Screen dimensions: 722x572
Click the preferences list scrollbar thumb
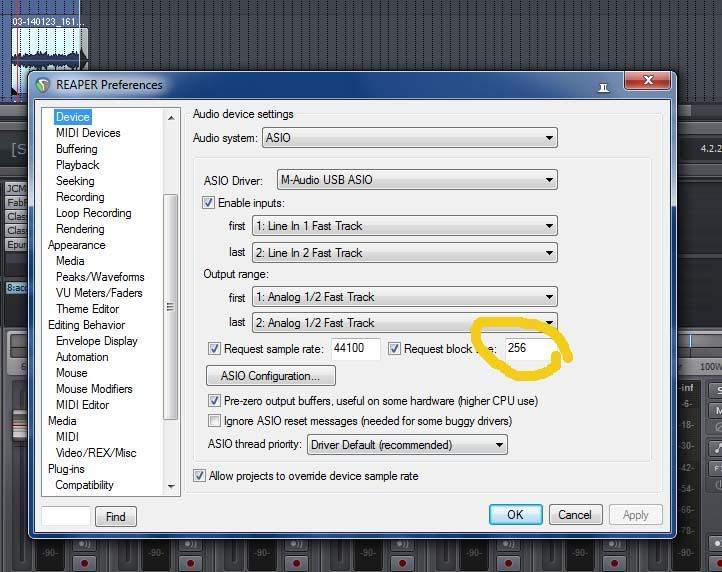click(170, 307)
